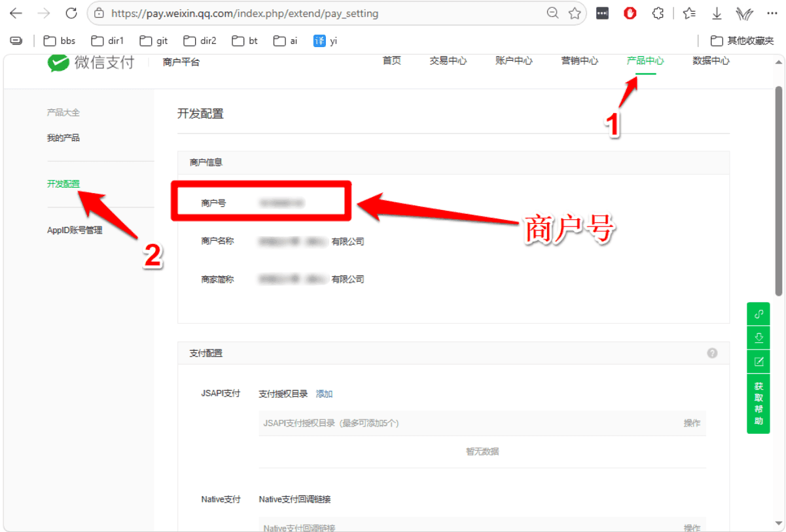The image size is (786, 532).
Task: Open AppID账号管理 in the sidebar
Action: click(x=75, y=230)
